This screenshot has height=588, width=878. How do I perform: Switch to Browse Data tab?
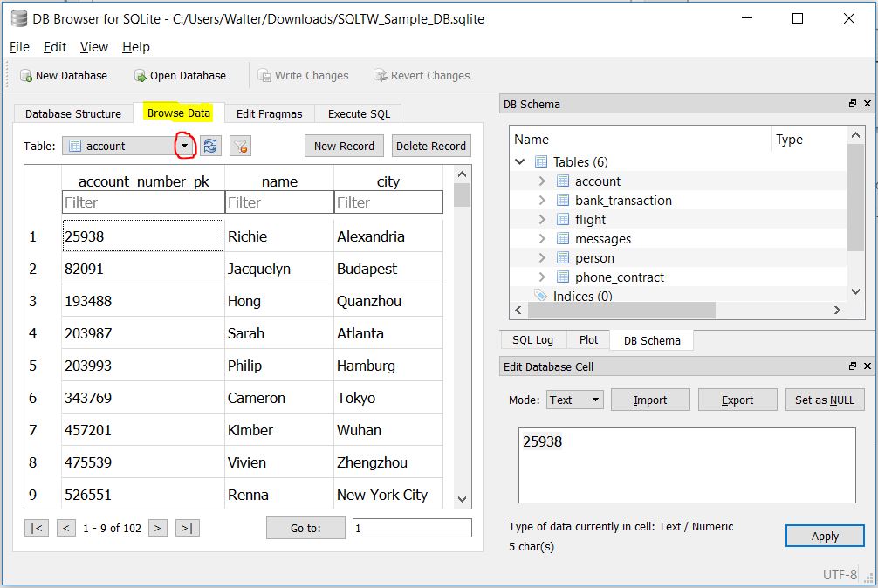pos(179,113)
